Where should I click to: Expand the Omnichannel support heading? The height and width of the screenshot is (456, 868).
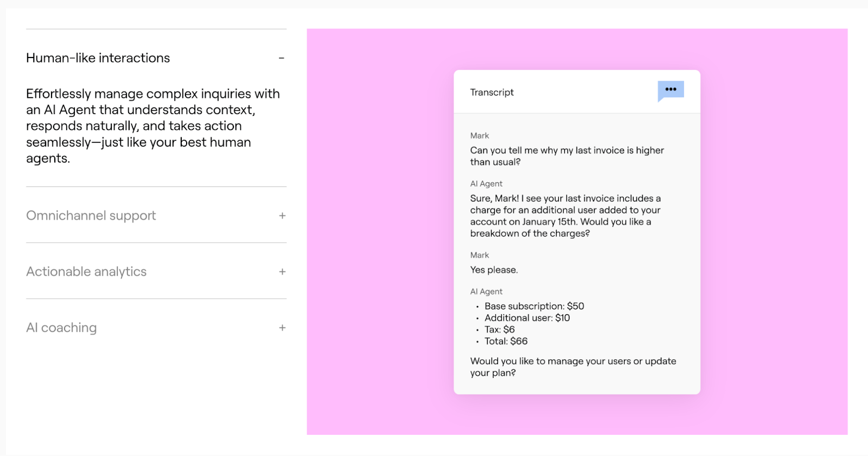pyautogui.click(x=91, y=216)
